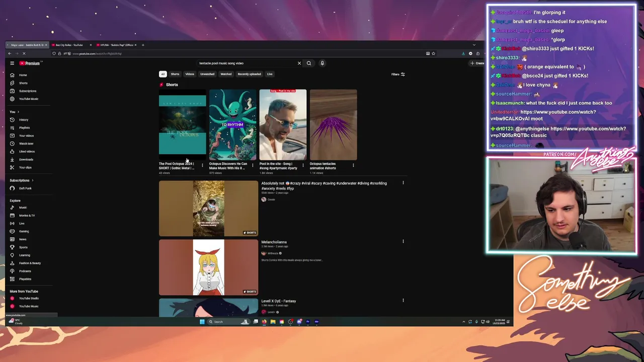Select the Recently uploaded filter chip
The width and height of the screenshot is (644, 362).
click(249, 74)
